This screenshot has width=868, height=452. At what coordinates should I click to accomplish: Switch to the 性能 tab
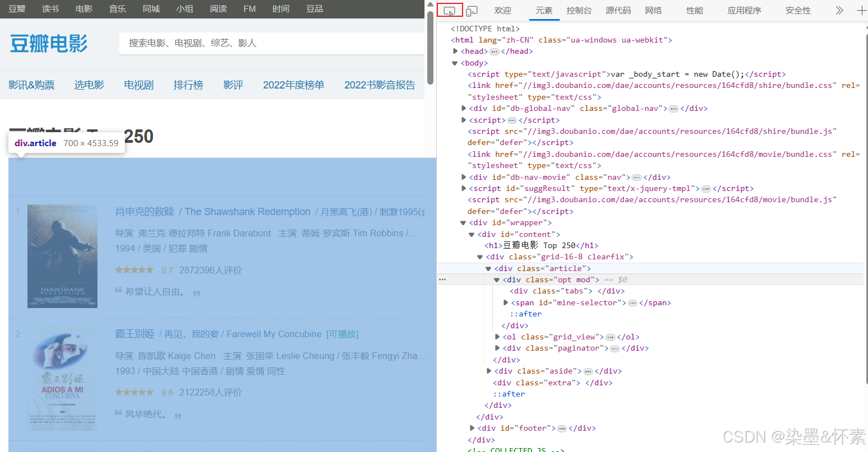click(695, 10)
